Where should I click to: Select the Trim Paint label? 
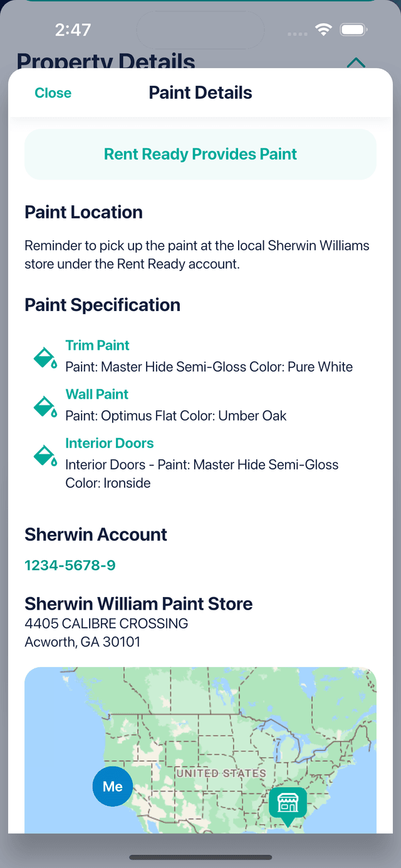click(x=97, y=345)
